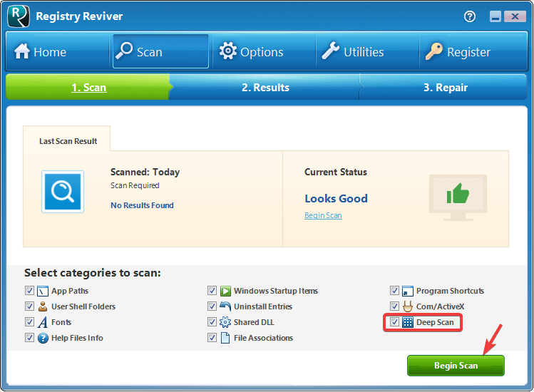Go to the 3. Repair step
The image size is (534, 392).
pos(446,88)
